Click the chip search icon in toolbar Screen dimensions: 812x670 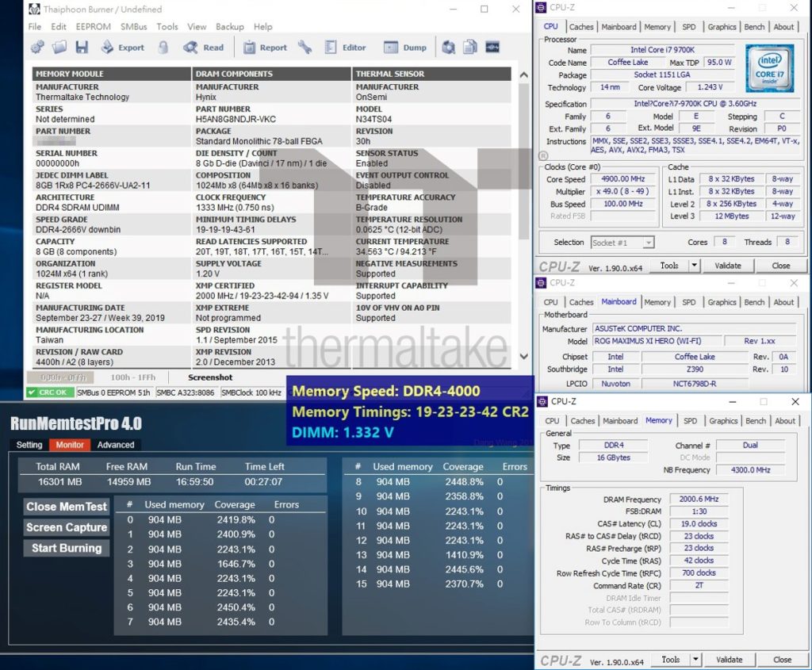click(x=449, y=47)
